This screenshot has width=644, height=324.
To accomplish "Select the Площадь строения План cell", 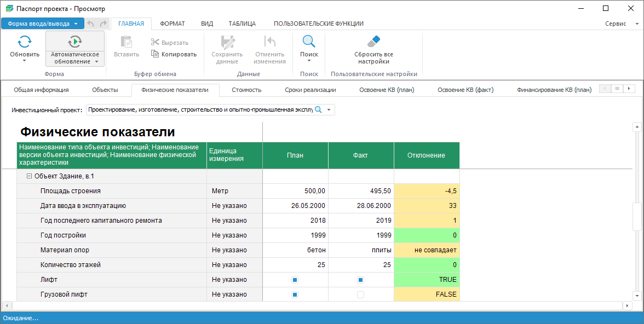I will tap(295, 191).
